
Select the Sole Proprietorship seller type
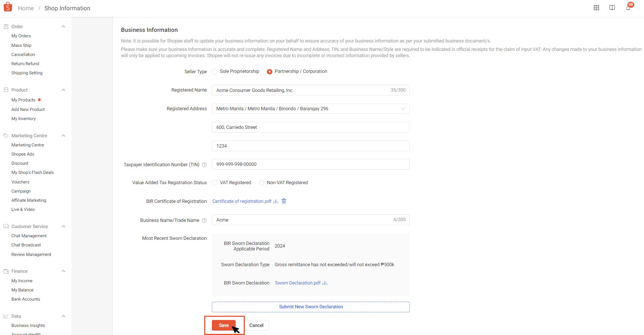click(214, 71)
